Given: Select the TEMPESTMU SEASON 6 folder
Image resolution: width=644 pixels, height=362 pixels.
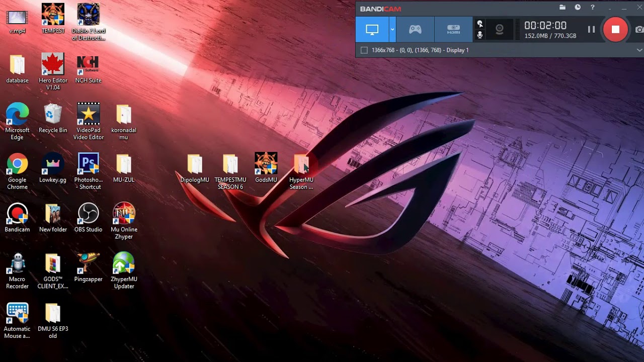Looking at the screenshot, I should [230, 171].
